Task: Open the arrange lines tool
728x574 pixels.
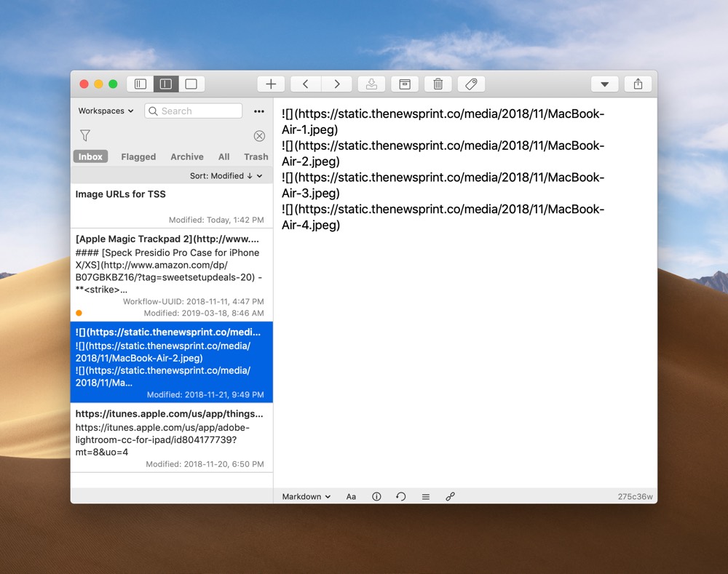Action: (x=426, y=496)
